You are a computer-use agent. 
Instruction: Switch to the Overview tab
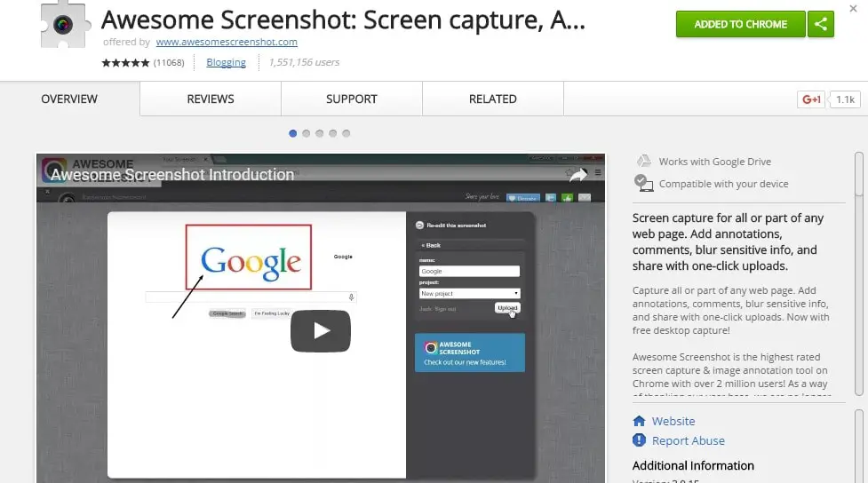coord(69,99)
